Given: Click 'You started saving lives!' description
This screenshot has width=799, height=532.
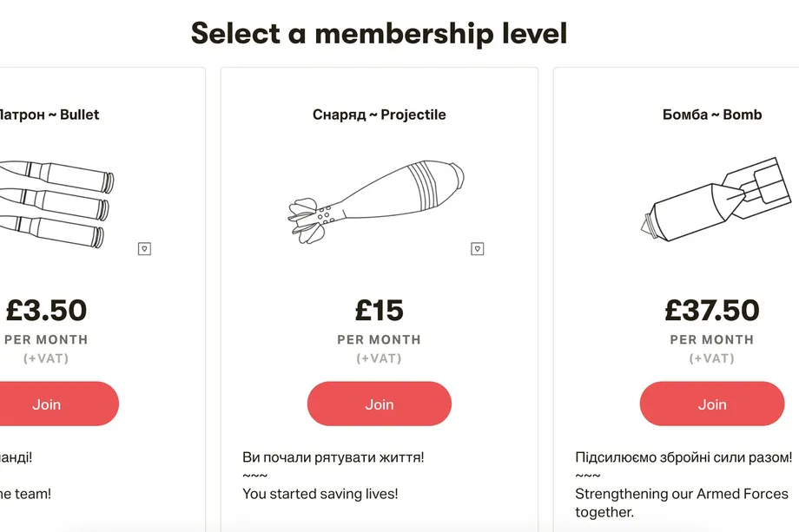Looking at the screenshot, I should (320, 494).
